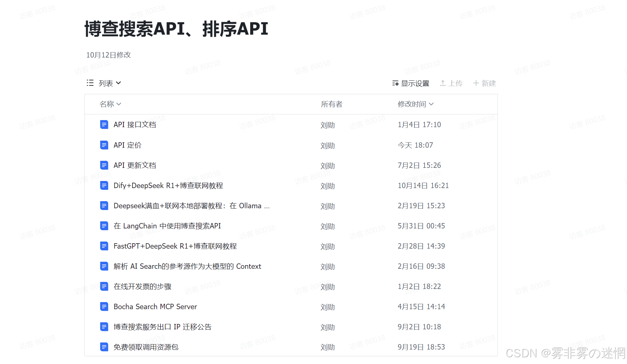Click the 9月2日 10:18 modified time

(x=419, y=327)
